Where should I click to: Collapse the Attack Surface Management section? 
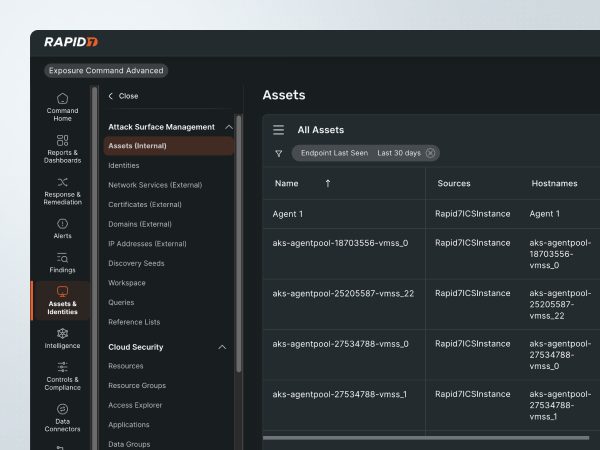pos(228,127)
